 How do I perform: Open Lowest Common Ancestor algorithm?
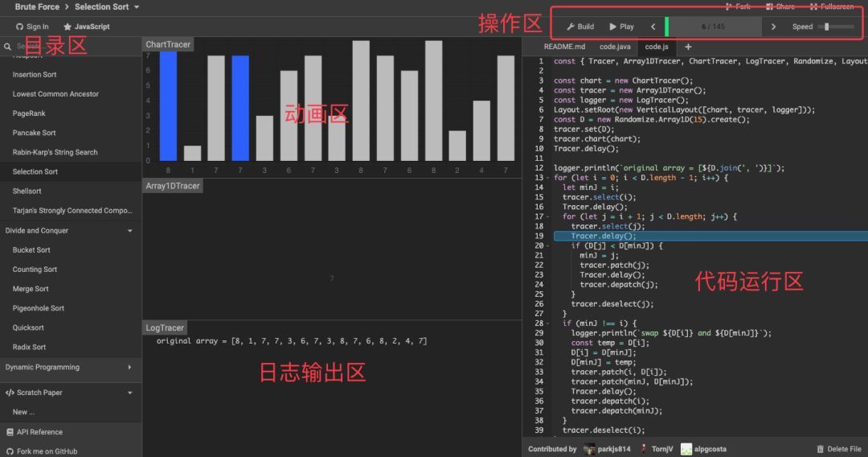click(71, 93)
